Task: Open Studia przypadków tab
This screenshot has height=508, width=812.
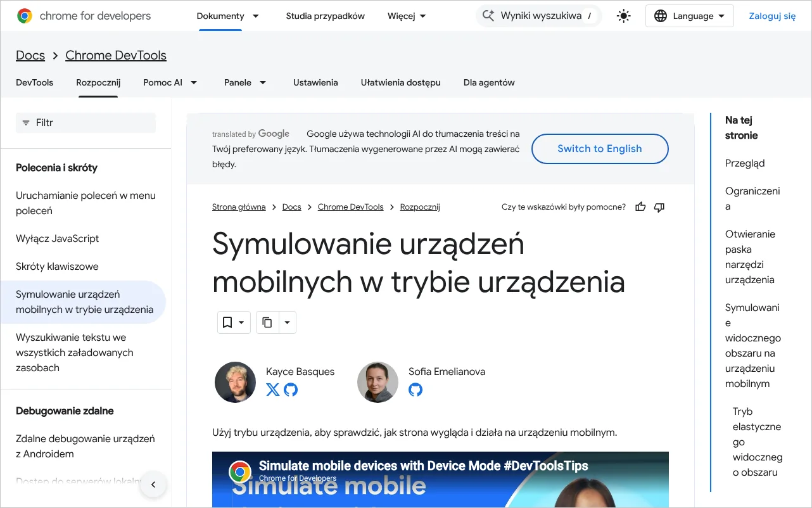Action: click(x=325, y=16)
